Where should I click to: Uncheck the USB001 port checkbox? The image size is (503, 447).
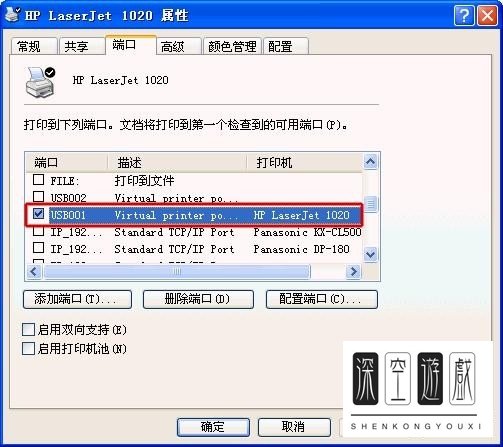39,214
